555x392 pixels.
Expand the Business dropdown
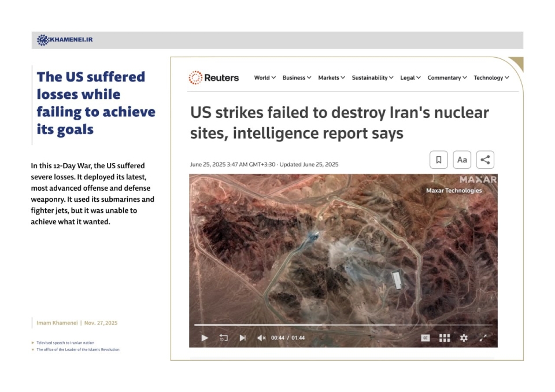297,77
